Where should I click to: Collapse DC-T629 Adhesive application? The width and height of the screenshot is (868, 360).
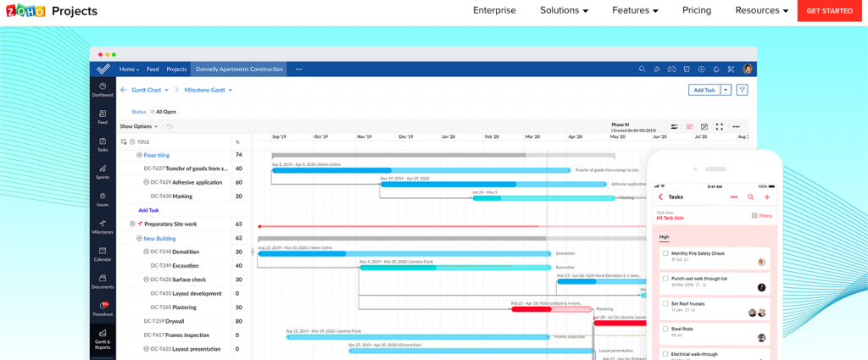[146, 182]
